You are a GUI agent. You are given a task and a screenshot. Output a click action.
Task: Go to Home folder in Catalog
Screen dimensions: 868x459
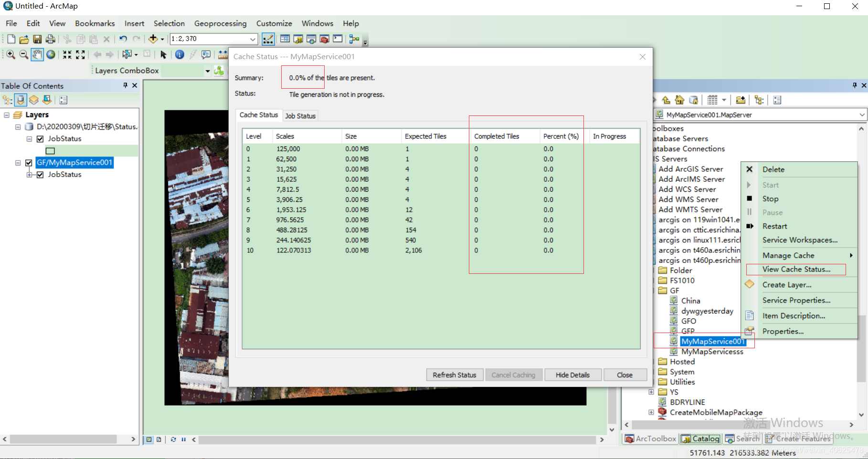(x=679, y=100)
